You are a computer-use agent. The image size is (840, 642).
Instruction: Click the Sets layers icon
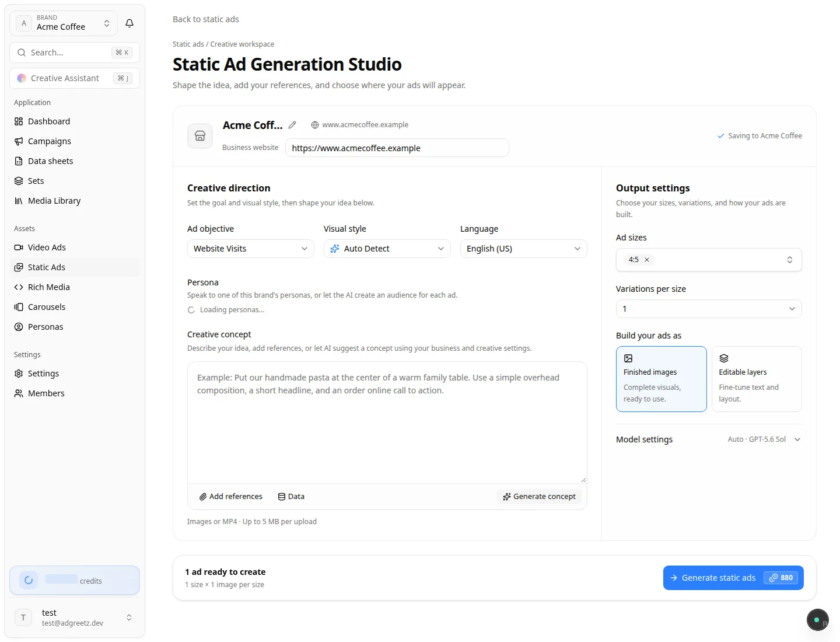tap(19, 181)
